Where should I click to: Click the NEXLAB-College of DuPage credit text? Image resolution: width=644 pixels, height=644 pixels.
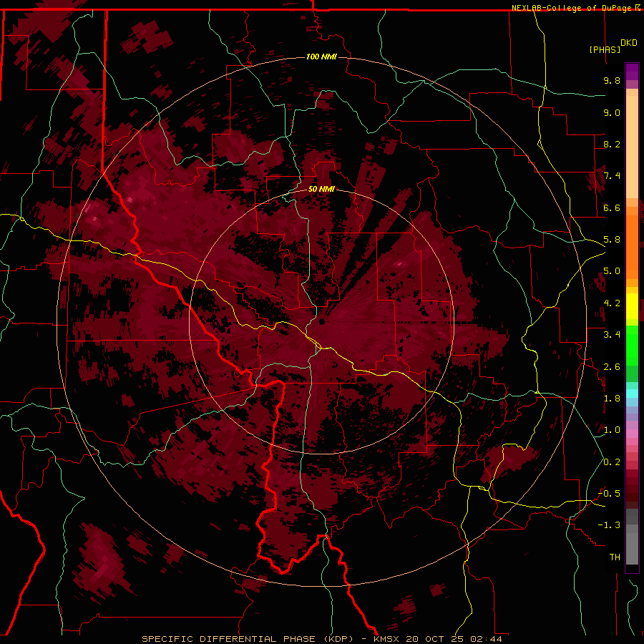pos(571,8)
